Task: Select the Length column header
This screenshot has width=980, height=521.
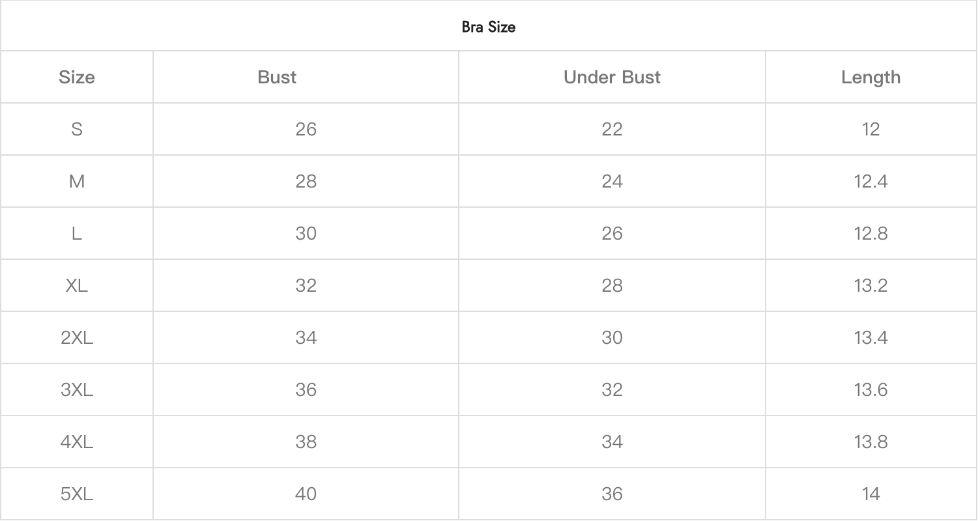Action: (x=871, y=77)
